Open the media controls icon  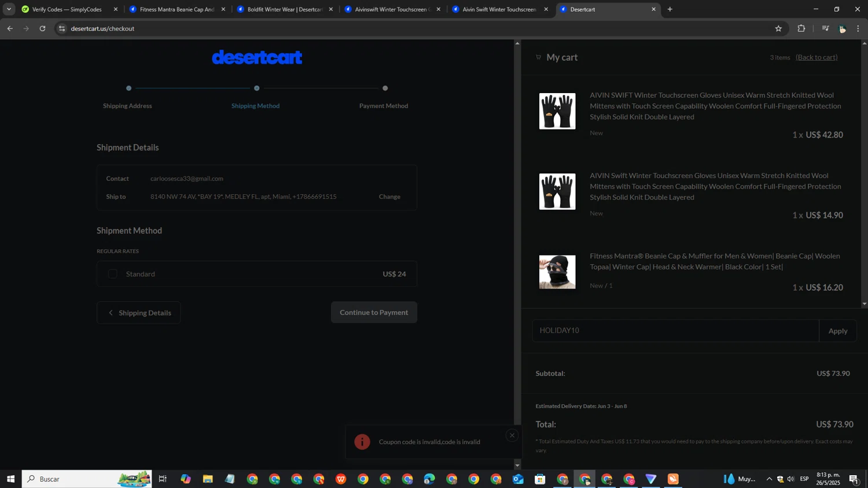(x=825, y=28)
